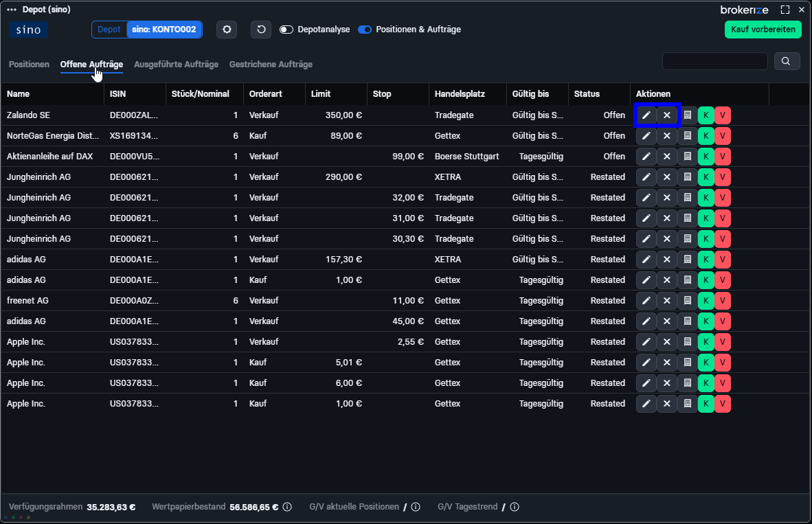Viewport: 812px width, 524px height.
Task: Edit the Jungheinrich order with stop 30,30 €
Action: click(x=646, y=239)
